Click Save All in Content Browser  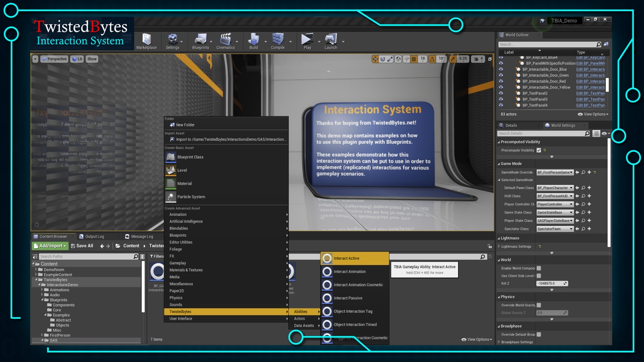pos(82,246)
